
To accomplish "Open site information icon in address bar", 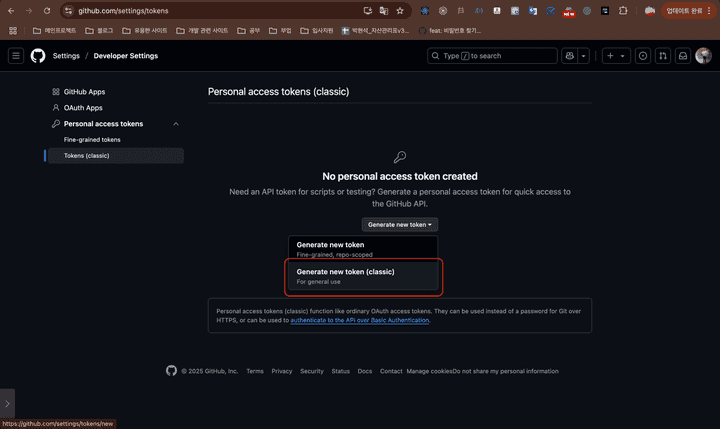I will coord(68,11).
